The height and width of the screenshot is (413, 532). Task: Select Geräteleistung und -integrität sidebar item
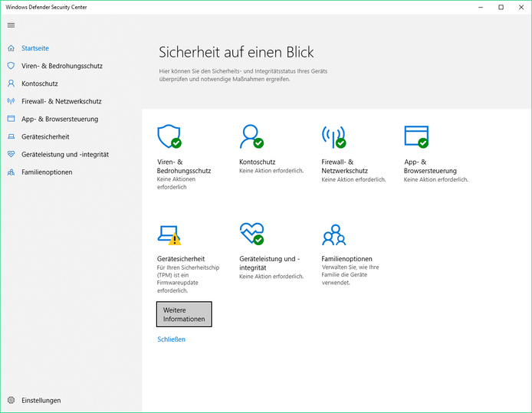tap(64, 154)
